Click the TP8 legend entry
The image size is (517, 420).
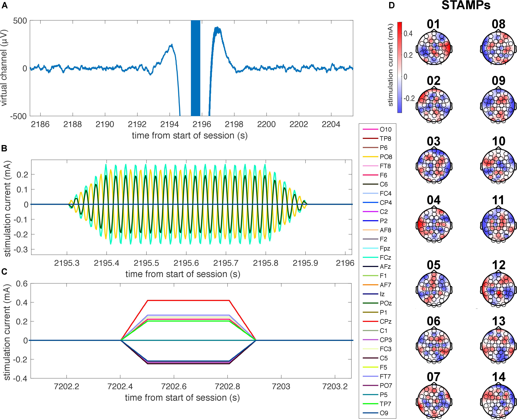377,139
